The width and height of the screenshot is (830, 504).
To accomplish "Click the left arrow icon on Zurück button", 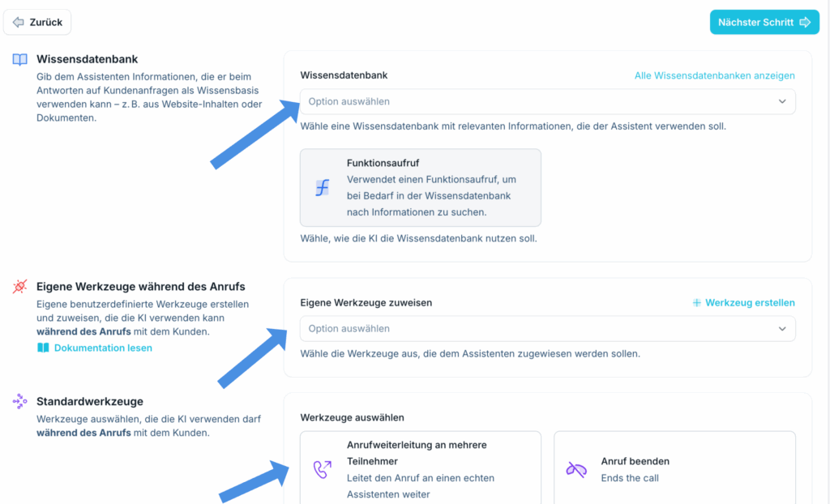I will [19, 22].
